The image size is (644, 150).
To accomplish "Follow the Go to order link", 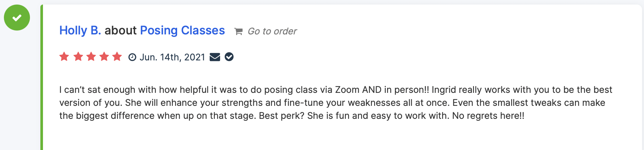I will click(272, 31).
